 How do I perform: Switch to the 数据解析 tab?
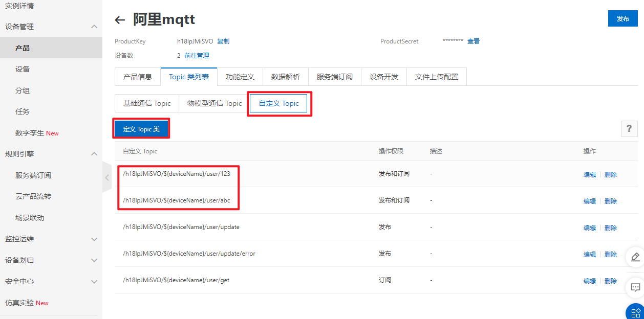(286, 77)
